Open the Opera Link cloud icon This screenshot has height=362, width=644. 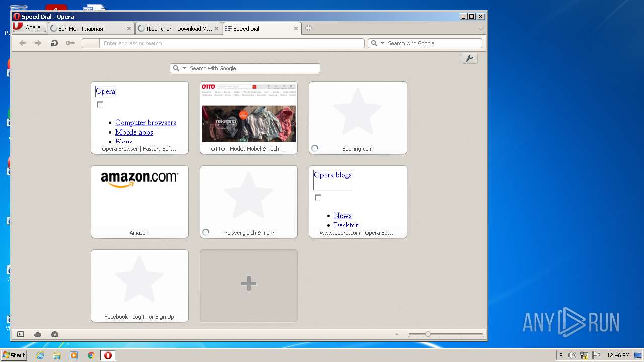[x=38, y=334]
